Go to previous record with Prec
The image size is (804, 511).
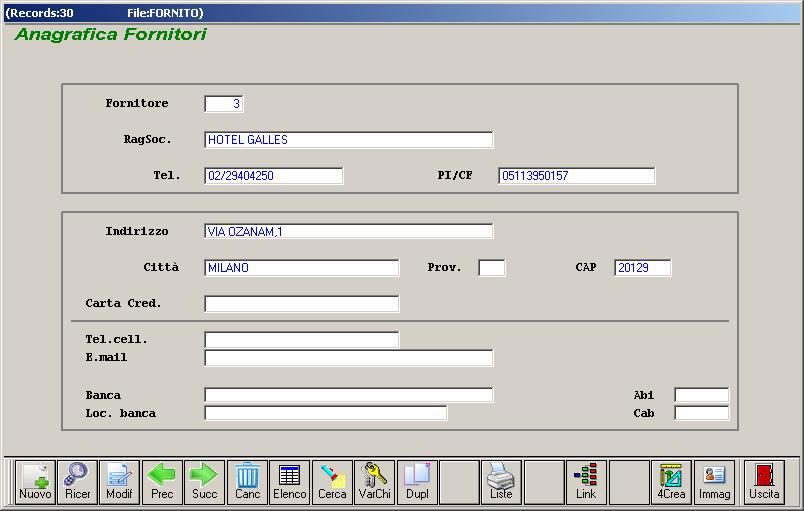click(x=162, y=482)
